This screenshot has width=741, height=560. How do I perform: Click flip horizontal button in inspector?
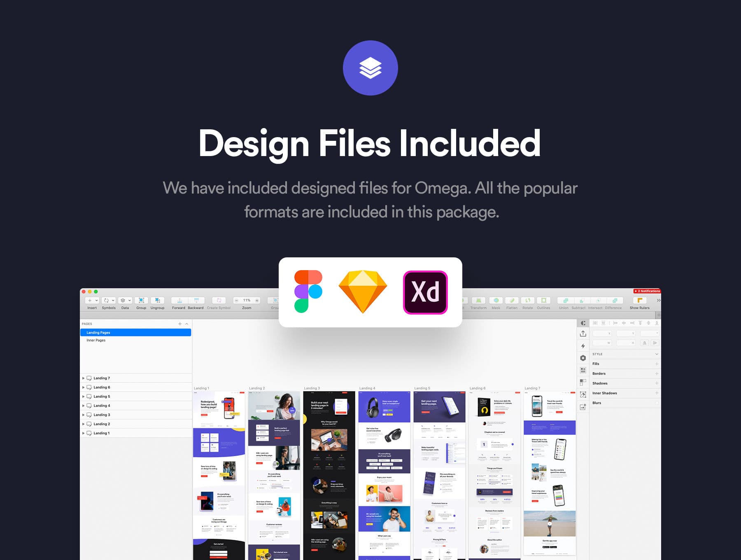click(x=645, y=343)
